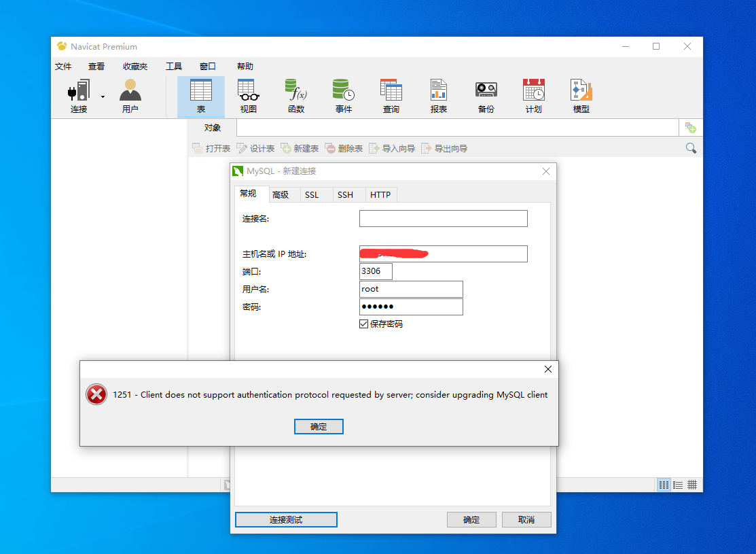
Task: Click the 事件 (Event) toolbar icon
Action: point(344,96)
